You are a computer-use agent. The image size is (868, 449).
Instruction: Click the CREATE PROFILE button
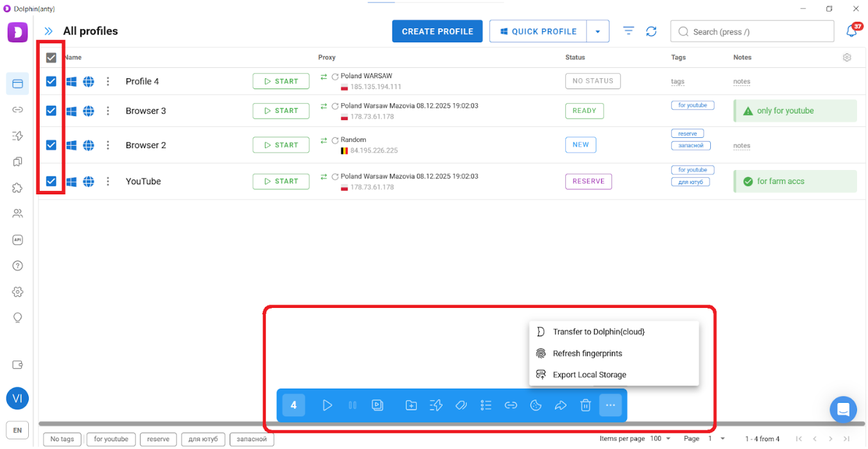coord(437,31)
